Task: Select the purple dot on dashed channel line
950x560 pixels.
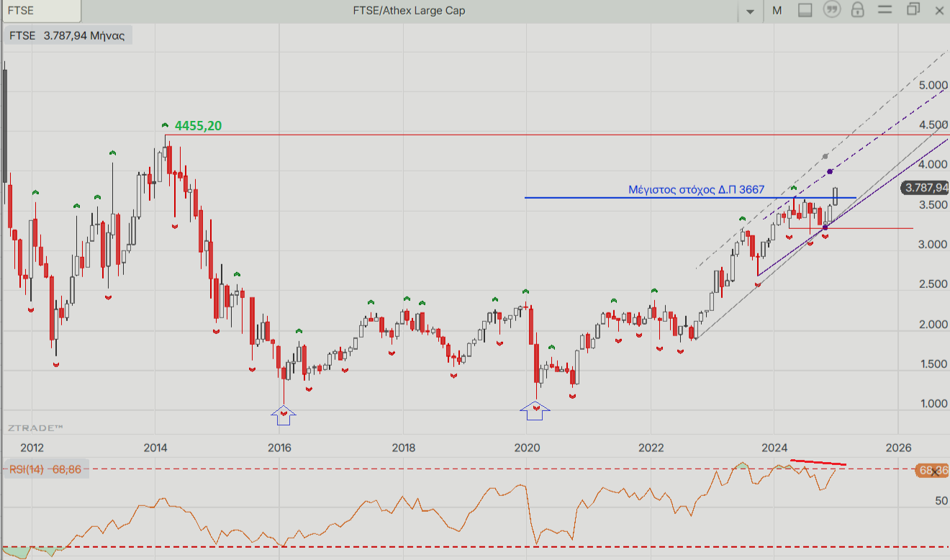Action: coord(830,171)
